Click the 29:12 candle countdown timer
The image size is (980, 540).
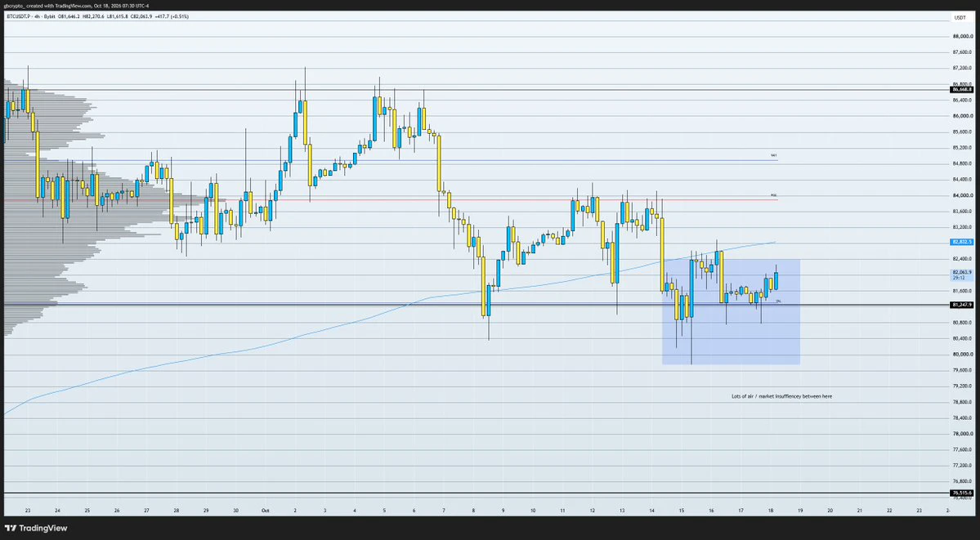click(x=958, y=278)
